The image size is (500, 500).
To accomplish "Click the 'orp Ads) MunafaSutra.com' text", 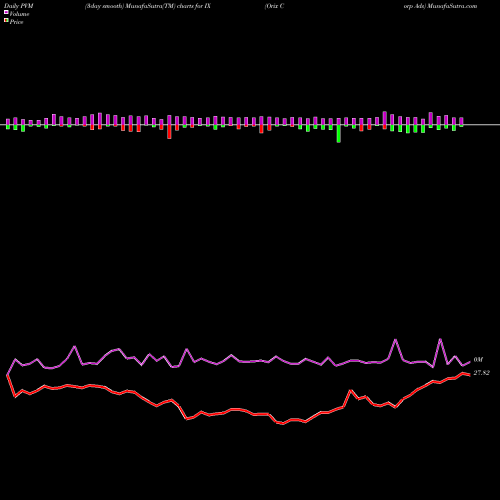I will click(440, 6).
